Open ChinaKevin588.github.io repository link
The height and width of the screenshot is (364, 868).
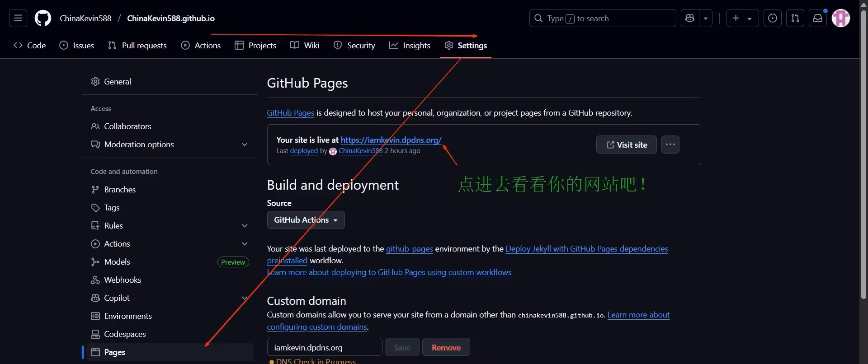coord(171,19)
